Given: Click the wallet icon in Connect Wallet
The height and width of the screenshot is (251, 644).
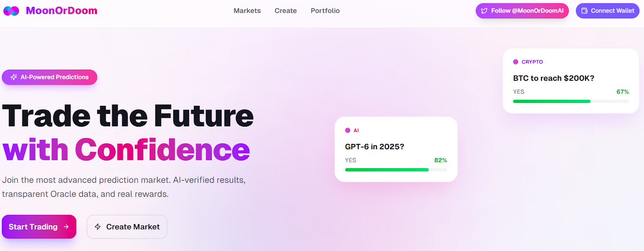Looking at the screenshot, I should click(x=584, y=11).
